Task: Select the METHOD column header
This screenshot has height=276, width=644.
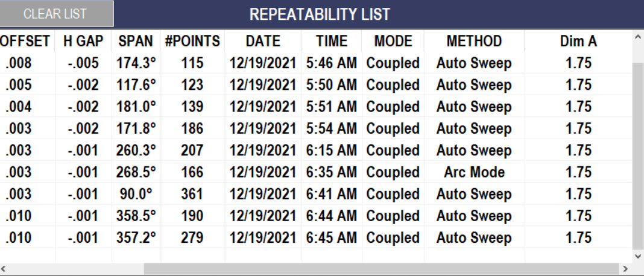Action: [x=475, y=41]
